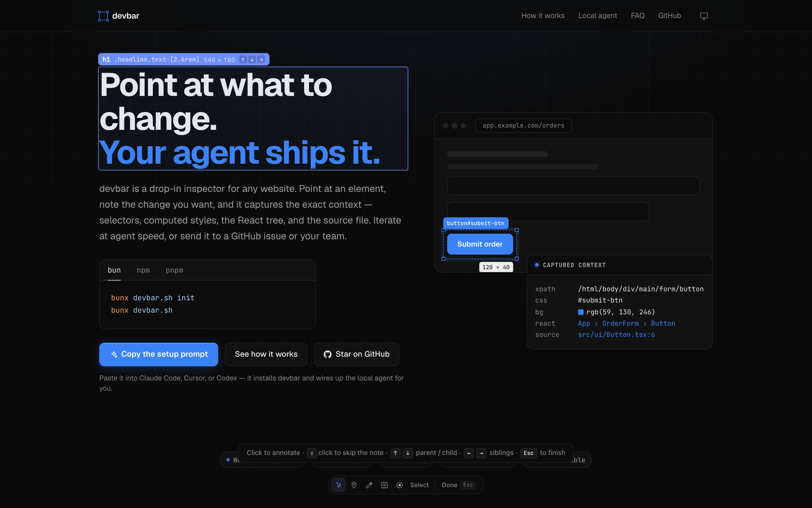The width and height of the screenshot is (812, 508).
Task: Open GitHub nav link
Action: (x=669, y=16)
